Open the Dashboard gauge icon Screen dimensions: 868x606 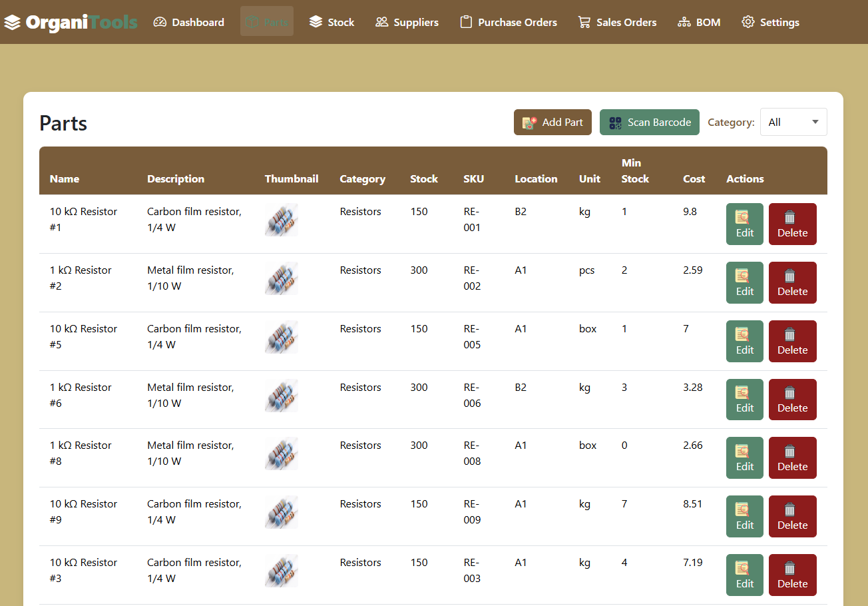[160, 22]
